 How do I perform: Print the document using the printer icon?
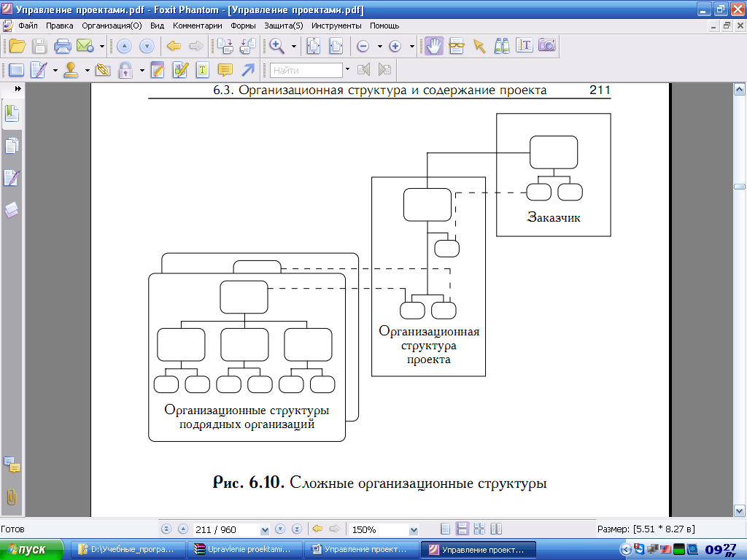tap(63, 46)
